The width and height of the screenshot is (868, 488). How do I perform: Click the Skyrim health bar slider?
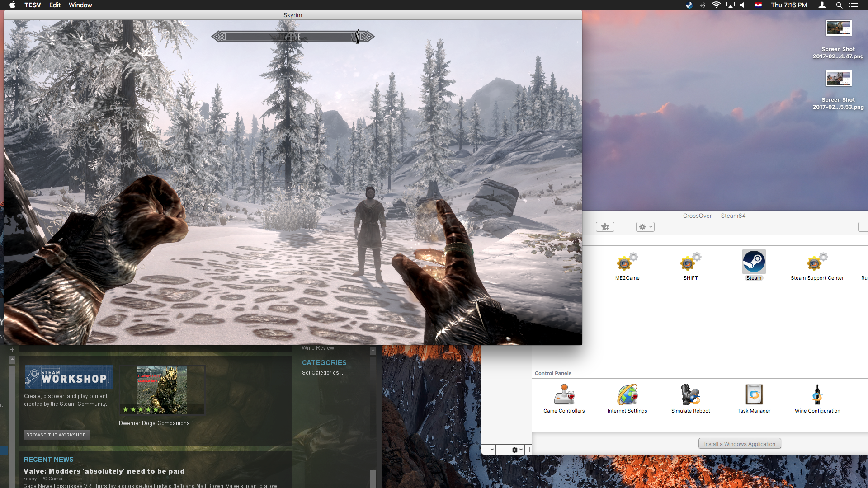pyautogui.click(x=357, y=36)
